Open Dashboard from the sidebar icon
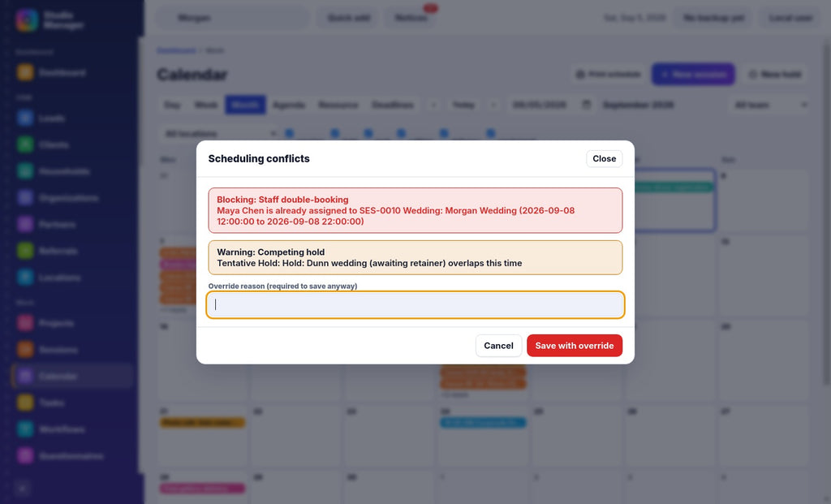Viewport: 831px width, 504px height. point(25,72)
